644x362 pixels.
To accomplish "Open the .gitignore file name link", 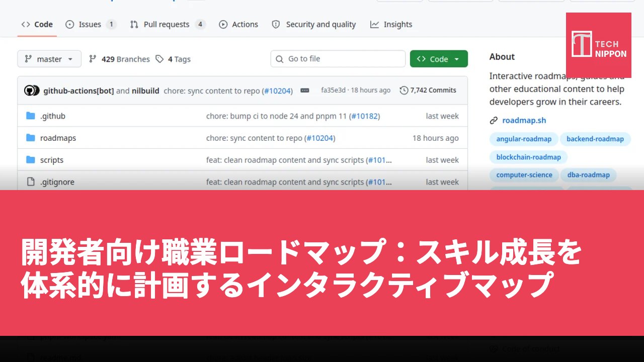I will coord(57,182).
